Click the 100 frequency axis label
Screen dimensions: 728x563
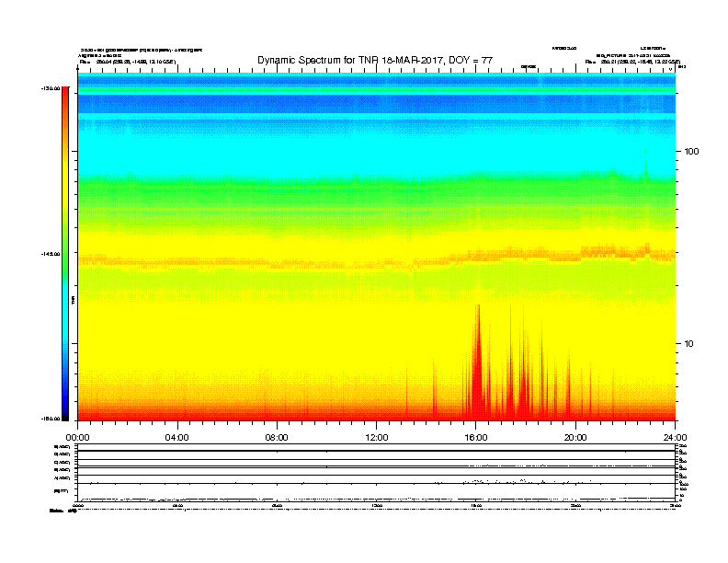click(691, 152)
